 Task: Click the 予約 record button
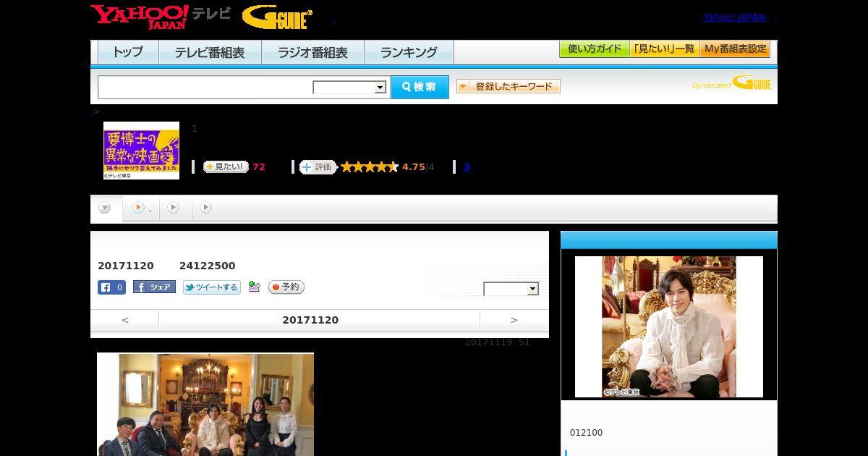286,287
